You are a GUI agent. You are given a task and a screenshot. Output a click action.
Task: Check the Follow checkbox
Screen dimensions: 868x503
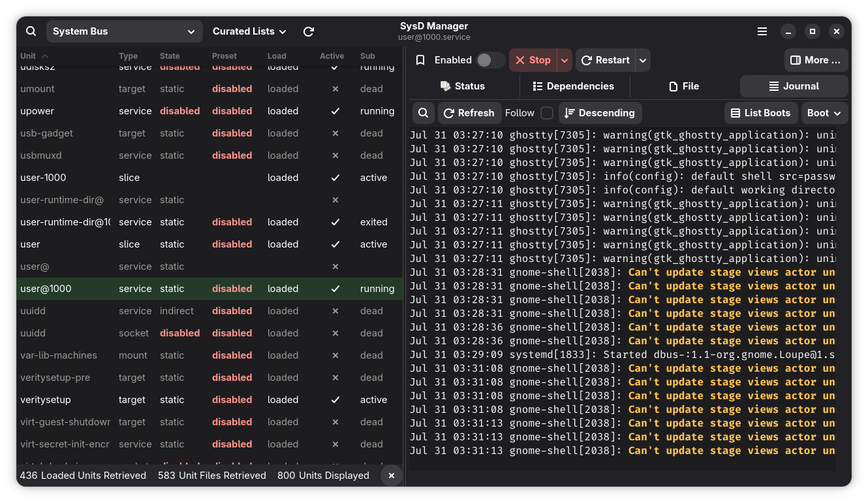547,113
